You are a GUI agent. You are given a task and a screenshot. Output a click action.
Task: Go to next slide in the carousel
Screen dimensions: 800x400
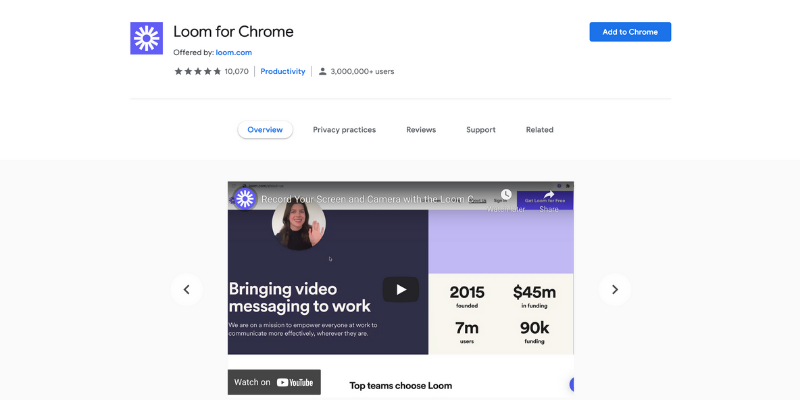click(x=615, y=290)
